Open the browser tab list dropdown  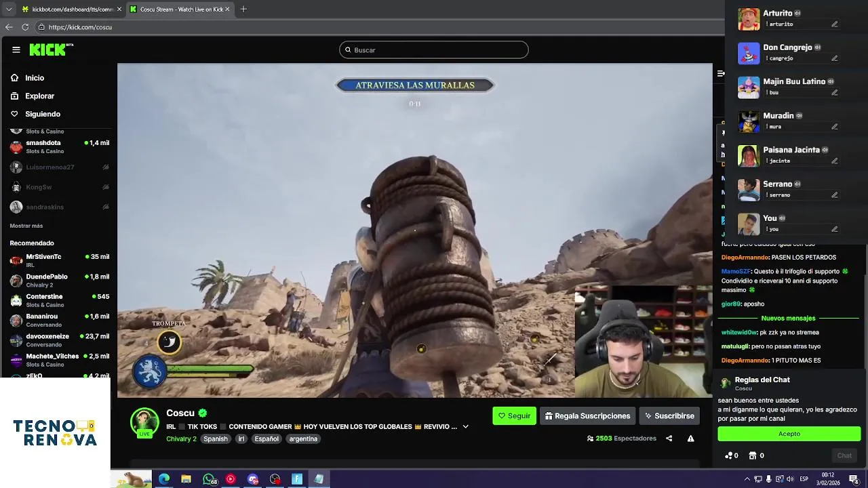pos(9,9)
